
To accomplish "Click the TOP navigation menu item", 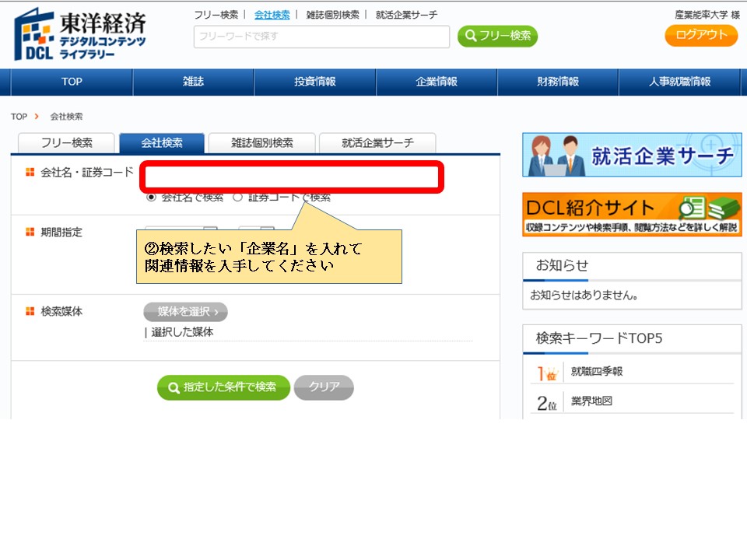I will (72, 82).
